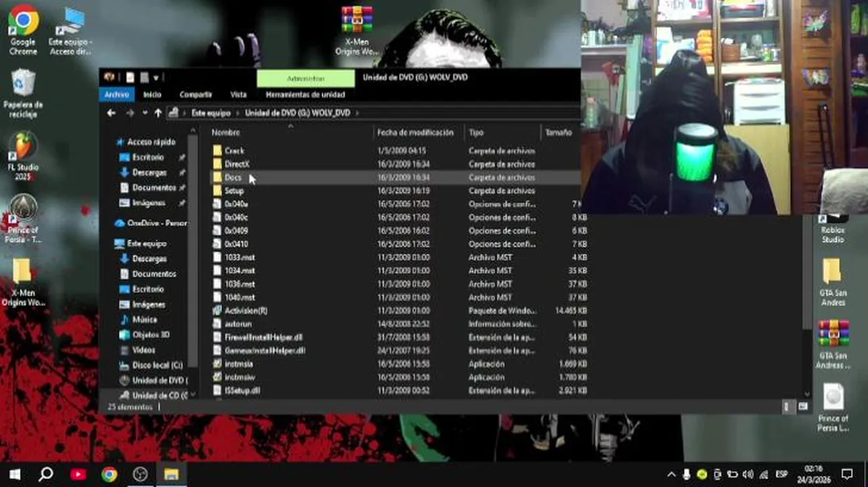Select the autorun file
Screen dimensions: 868x487
click(238, 324)
